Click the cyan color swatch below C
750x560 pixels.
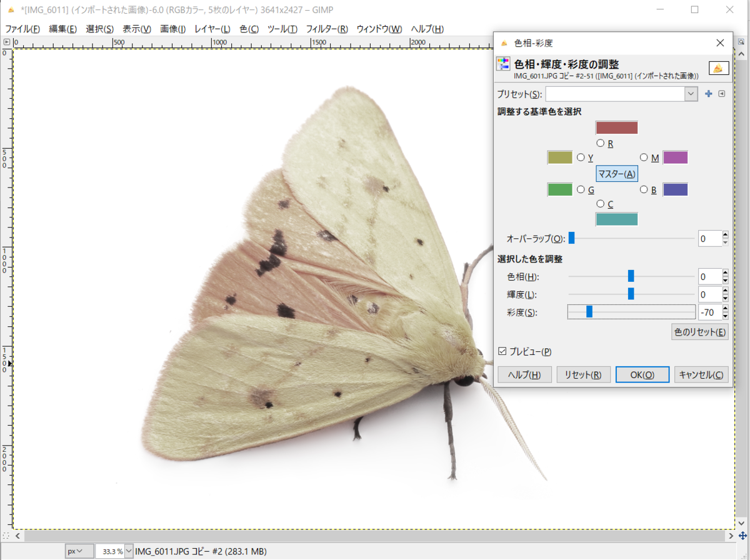pyautogui.click(x=617, y=219)
